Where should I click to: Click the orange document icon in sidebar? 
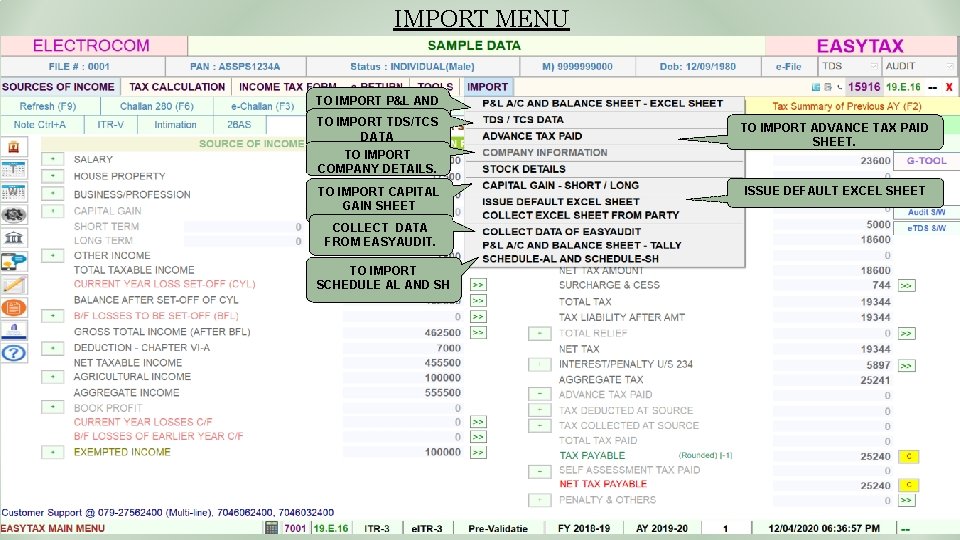tap(13, 308)
